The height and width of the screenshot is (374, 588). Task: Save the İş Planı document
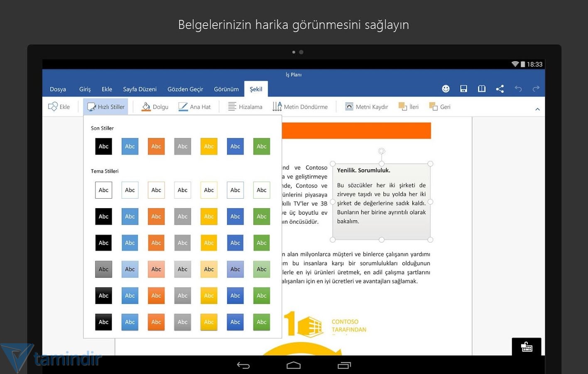click(463, 89)
